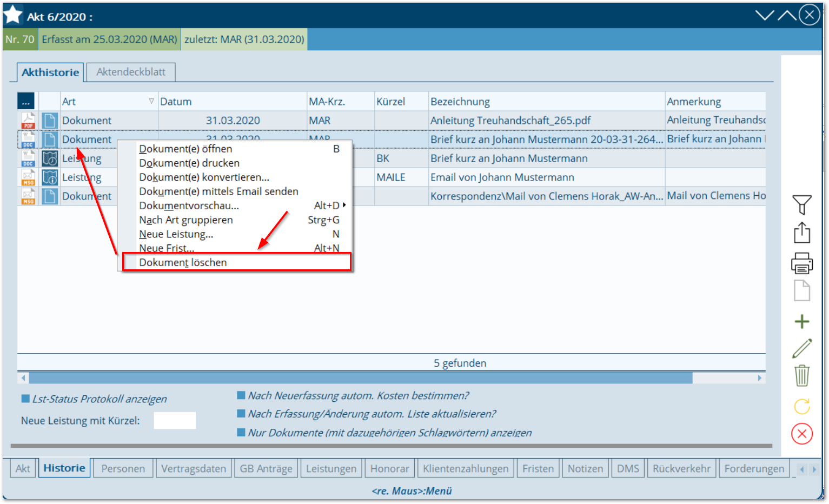Toggle Lst-Status Protokoll anzeigen checkbox

click(25, 399)
